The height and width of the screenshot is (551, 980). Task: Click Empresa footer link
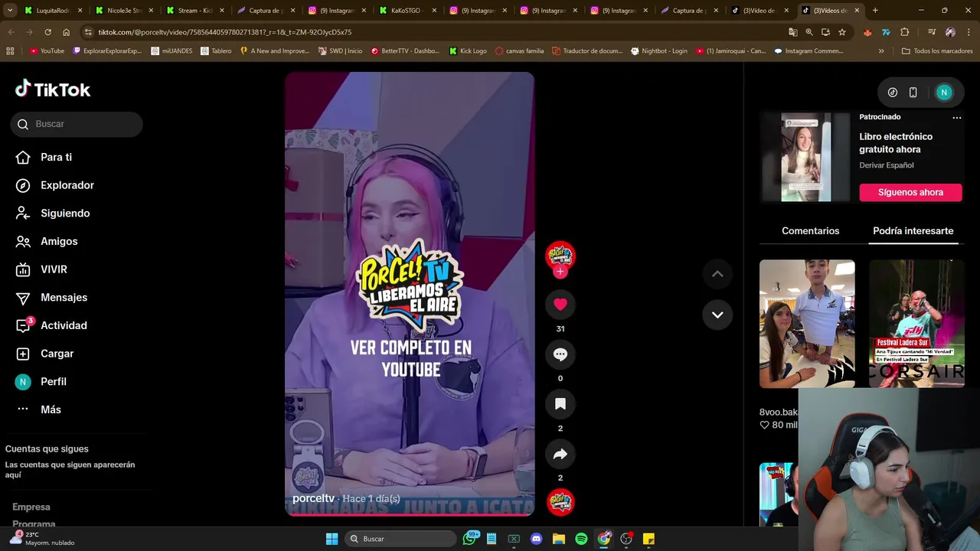point(31,507)
